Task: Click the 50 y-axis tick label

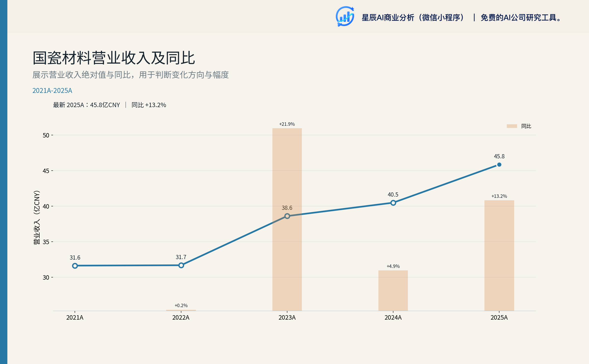Action: point(46,135)
